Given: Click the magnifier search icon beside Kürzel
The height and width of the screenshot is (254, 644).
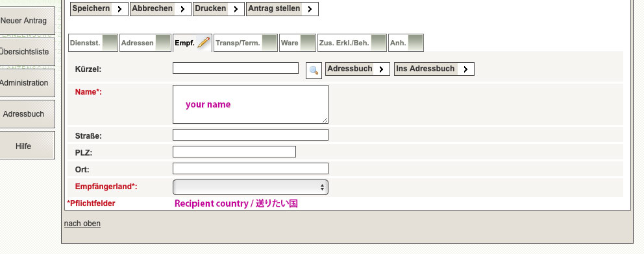Looking at the screenshot, I should (314, 71).
